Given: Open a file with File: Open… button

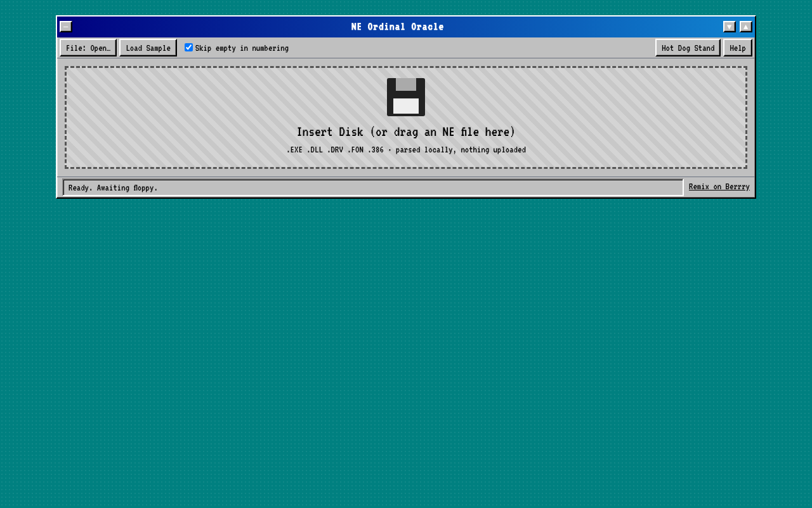Looking at the screenshot, I should (x=88, y=48).
